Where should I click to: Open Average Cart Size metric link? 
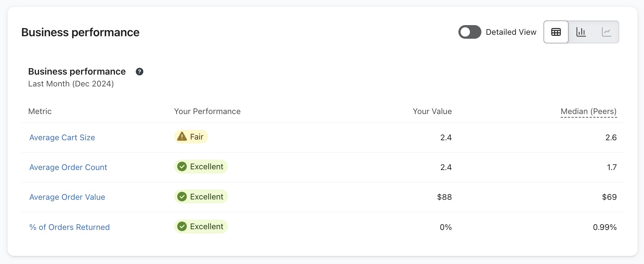[62, 137]
